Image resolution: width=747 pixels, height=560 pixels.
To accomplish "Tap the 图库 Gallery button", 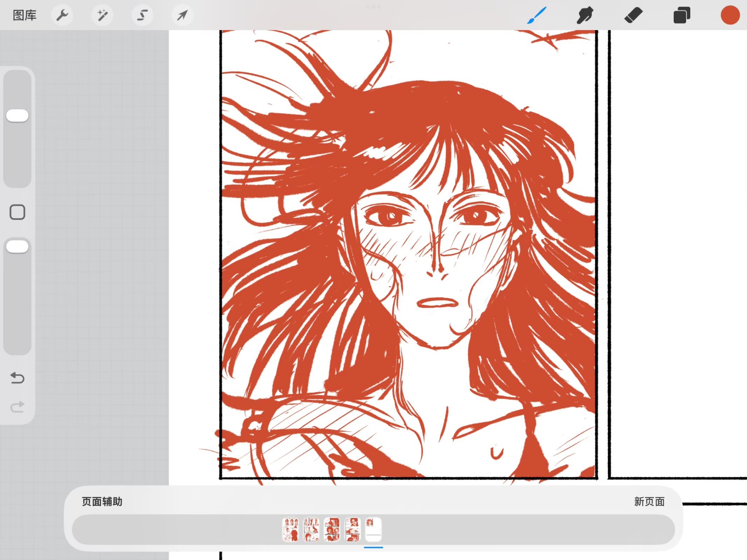I will 25,15.
